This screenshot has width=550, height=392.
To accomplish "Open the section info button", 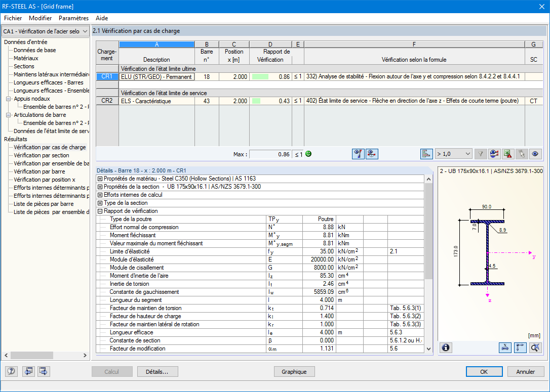I will (x=446, y=347).
